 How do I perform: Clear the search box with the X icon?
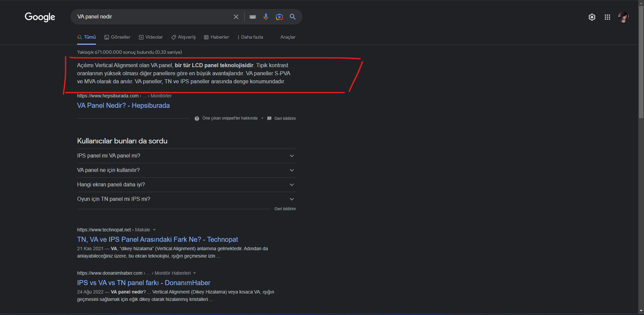pyautogui.click(x=236, y=17)
